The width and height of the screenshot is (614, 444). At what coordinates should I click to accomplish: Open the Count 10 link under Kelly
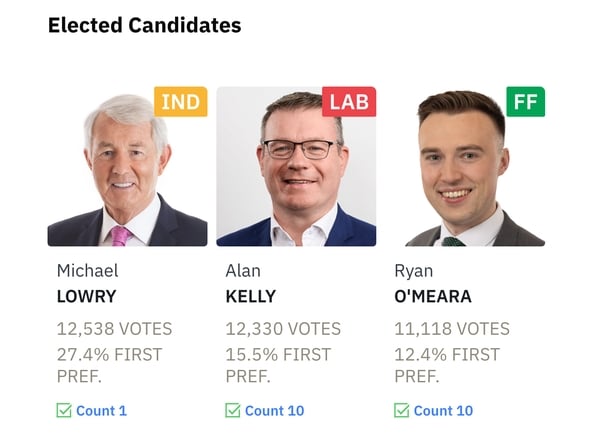(274, 410)
